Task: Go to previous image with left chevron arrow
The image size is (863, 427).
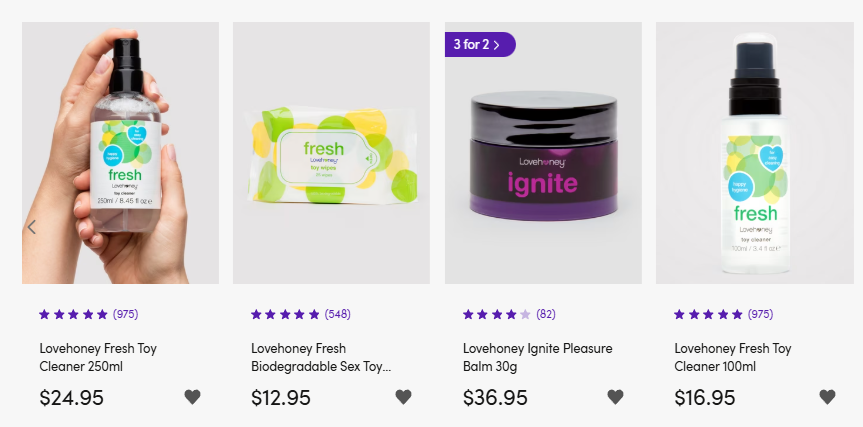Action: tap(32, 227)
